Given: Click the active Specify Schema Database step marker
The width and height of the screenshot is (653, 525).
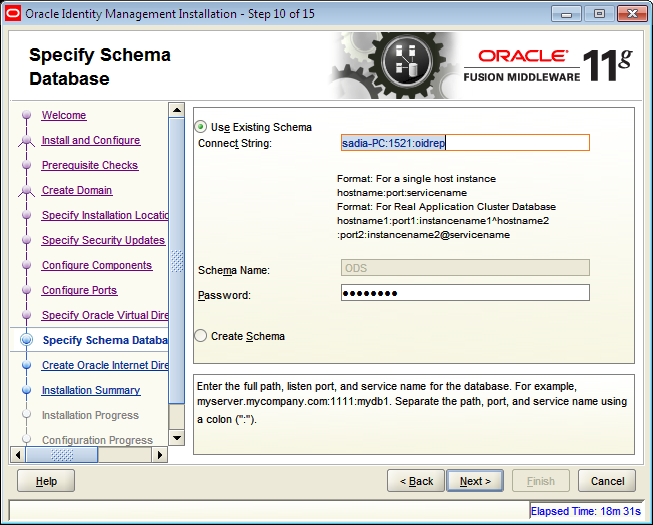Looking at the screenshot, I should (27, 340).
